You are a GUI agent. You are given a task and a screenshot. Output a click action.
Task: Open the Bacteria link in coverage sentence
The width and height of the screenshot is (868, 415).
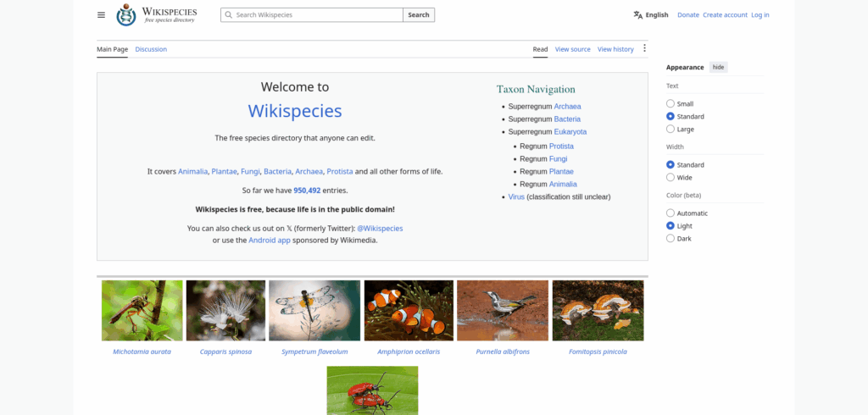click(x=277, y=172)
